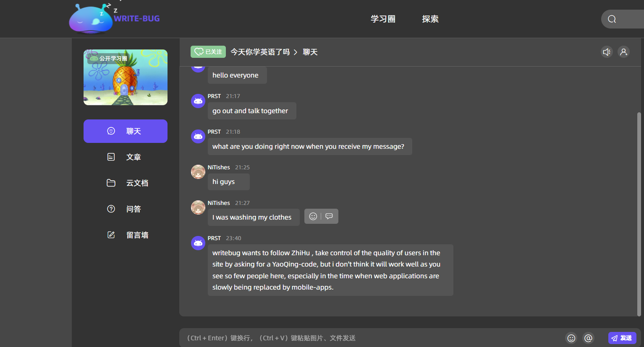Open the search magnifier at top right
Viewport: 644px width, 347px height.
(611, 19)
